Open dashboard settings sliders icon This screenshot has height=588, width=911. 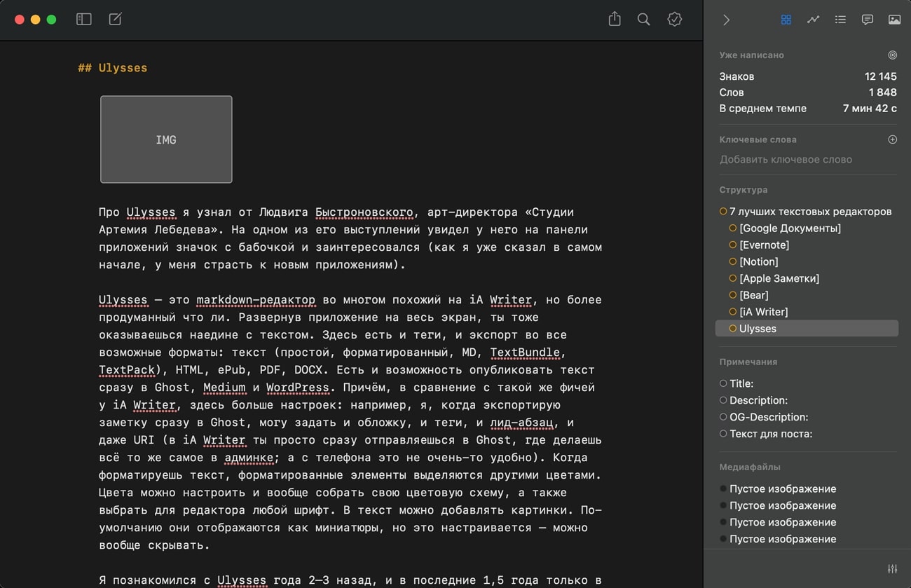pos(892,568)
